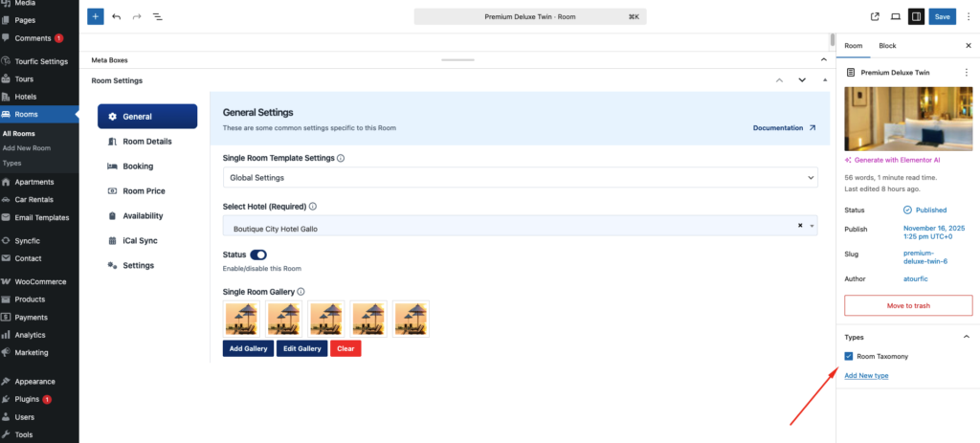This screenshot has width=980, height=443.
Task: Click the undo arrow in top toolbar
Action: (117, 16)
